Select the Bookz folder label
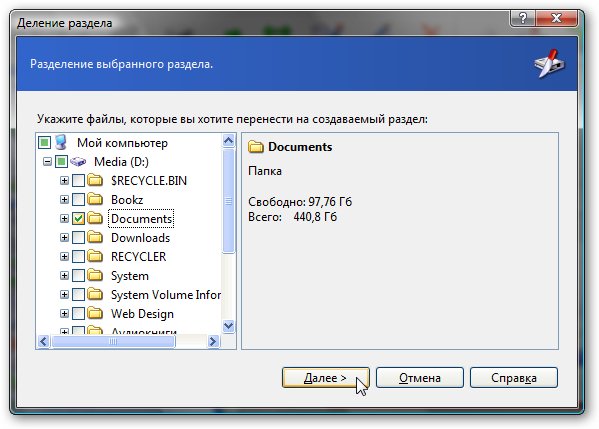Image resolution: width=599 pixels, height=429 pixels. coord(127,199)
